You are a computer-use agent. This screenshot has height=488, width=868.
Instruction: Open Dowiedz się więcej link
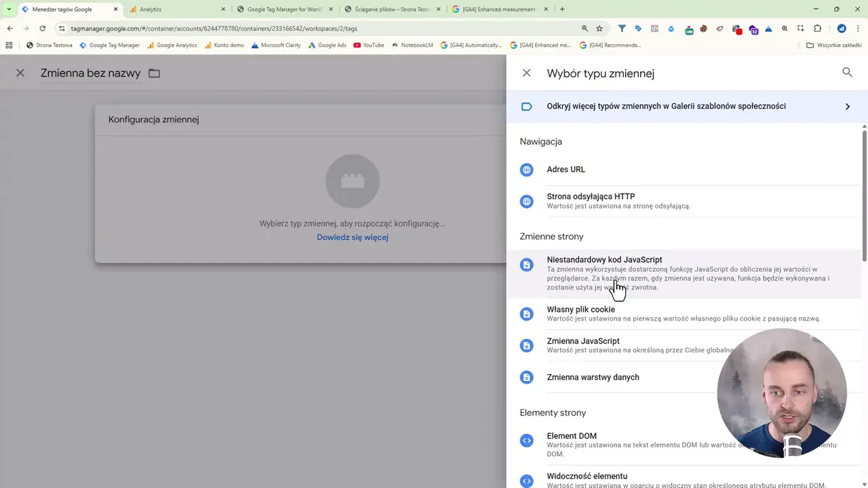[353, 237]
